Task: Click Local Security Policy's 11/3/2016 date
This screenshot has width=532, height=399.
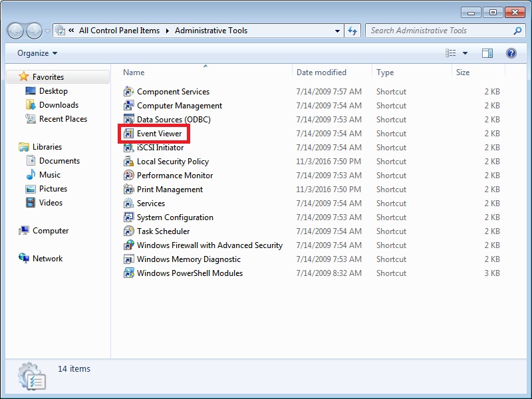Action: (329, 162)
